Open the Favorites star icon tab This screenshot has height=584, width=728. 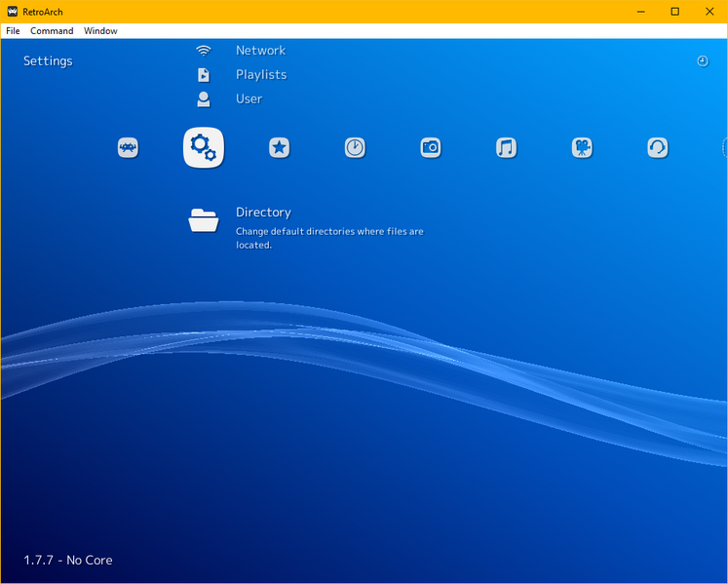[280, 147]
